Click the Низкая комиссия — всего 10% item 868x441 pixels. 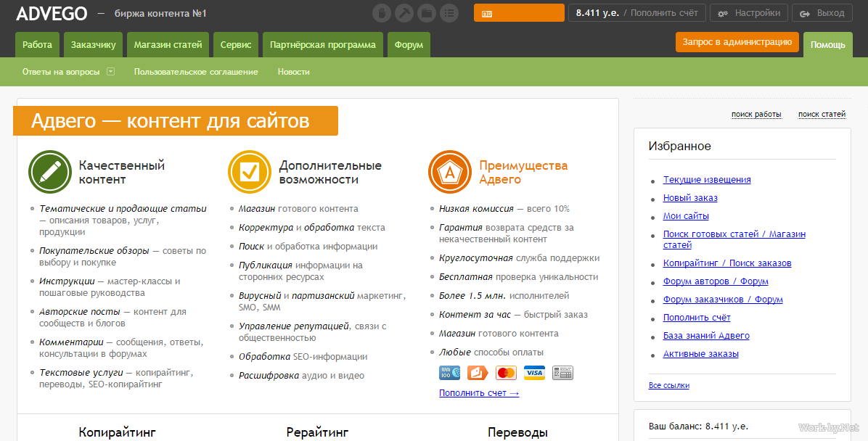tap(504, 209)
